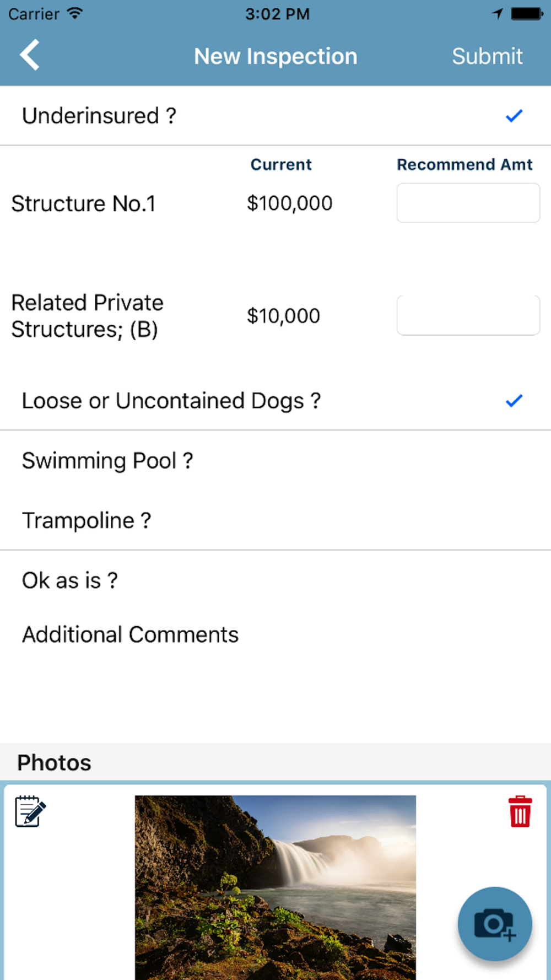
Task: Delete photo with red trash icon
Action: click(x=520, y=811)
